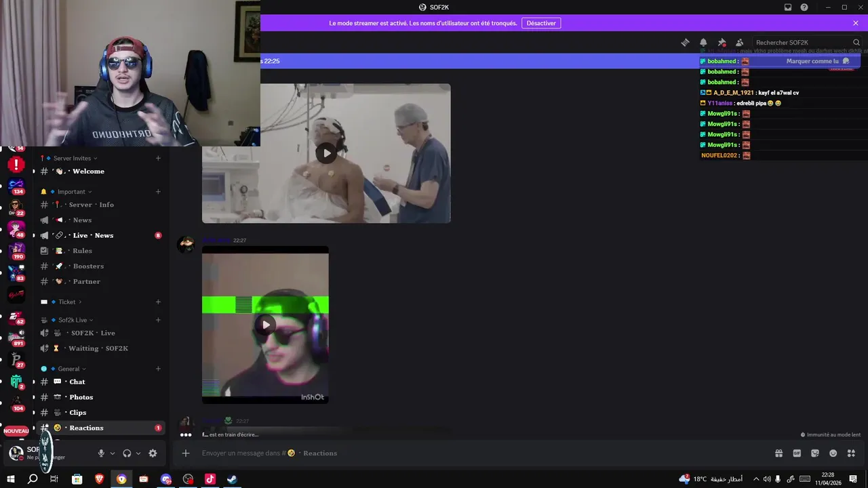Open the server with 891 badge
868x488 pixels.
[x=16, y=338]
